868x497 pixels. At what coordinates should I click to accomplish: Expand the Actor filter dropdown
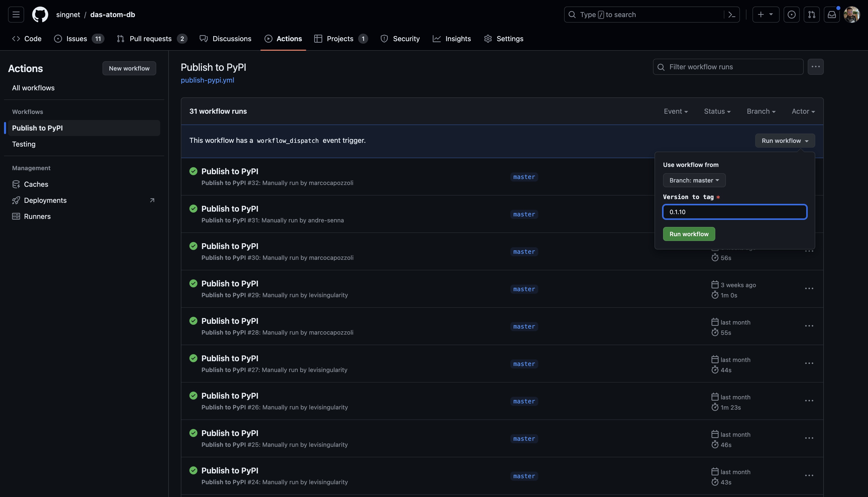pos(803,111)
